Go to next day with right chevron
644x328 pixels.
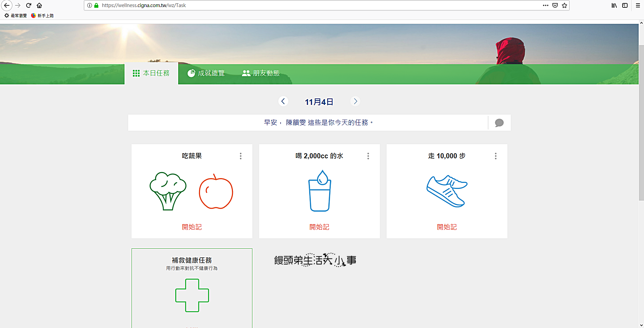[355, 101]
